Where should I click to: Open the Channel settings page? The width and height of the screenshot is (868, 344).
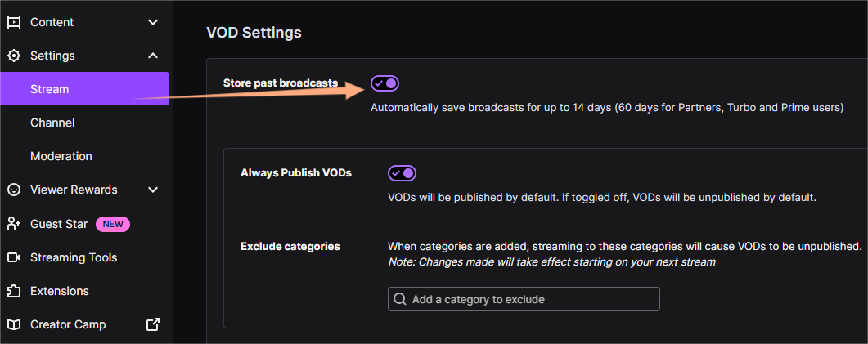point(52,123)
